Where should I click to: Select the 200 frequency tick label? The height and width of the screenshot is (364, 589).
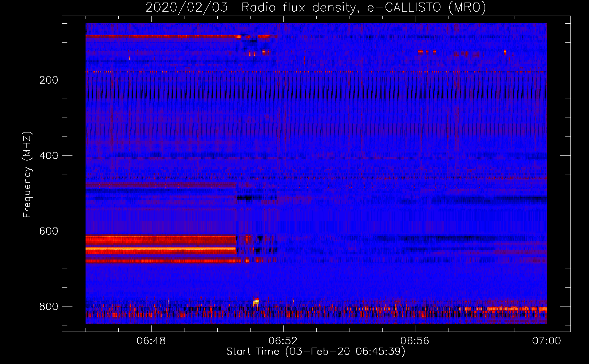pos(49,80)
